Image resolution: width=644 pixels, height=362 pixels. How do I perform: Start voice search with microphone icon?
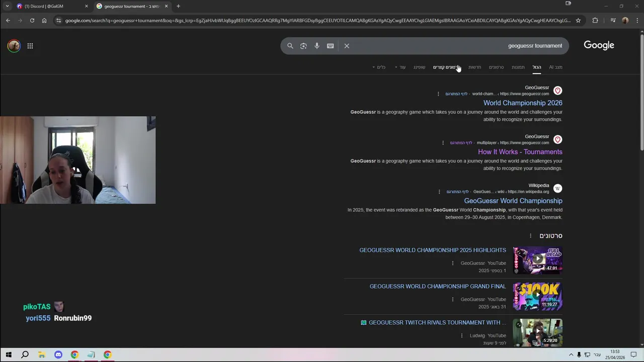click(x=317, y=46)
